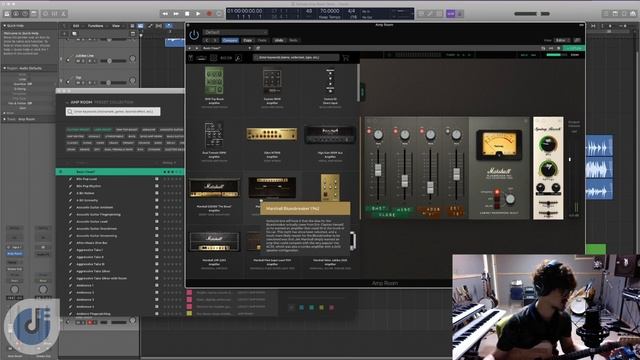Click the wrench settings icon in Amp Room toolbar

(x=238, y=58)
